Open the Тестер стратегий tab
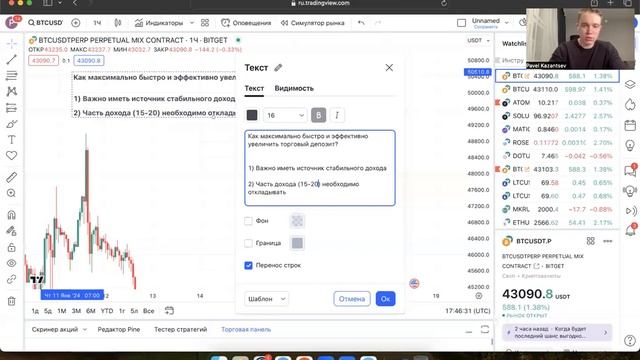The image size is (640, 360). pyautogui.click(x=180, y=329)
